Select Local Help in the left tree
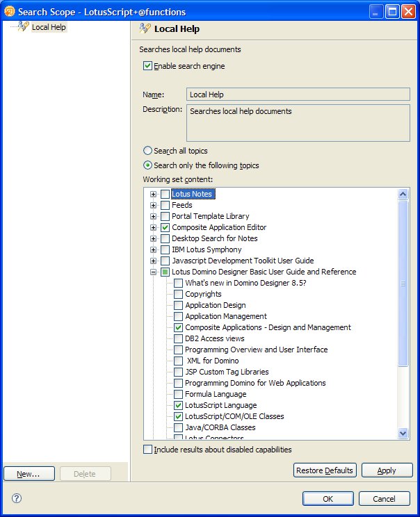420x517 pixels. (49, 27)
